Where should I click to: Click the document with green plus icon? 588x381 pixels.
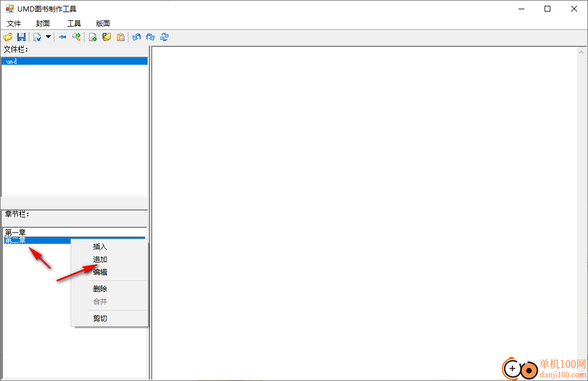click(93, 37)
